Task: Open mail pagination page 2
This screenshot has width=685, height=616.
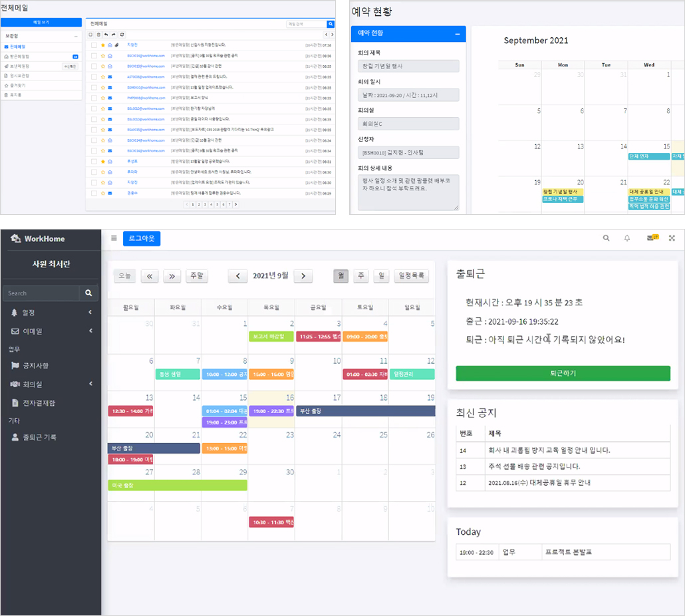Action: [x=199, y=204]
